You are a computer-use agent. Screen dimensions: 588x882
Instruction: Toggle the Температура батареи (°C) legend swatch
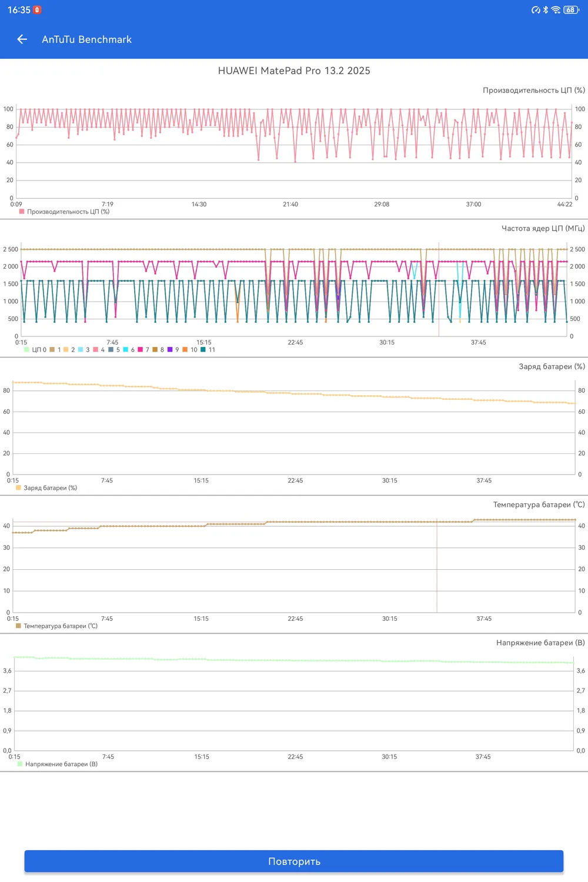(x=18, y=626)
